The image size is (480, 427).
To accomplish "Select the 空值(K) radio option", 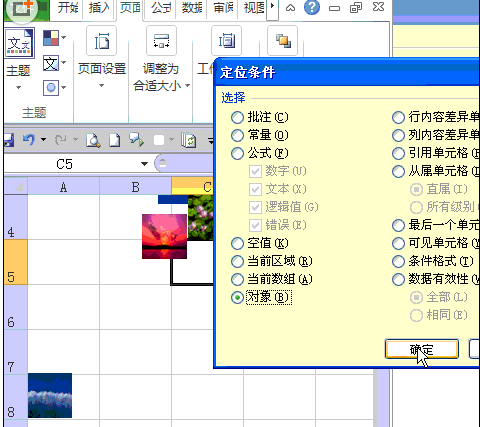I will point(237,243).
